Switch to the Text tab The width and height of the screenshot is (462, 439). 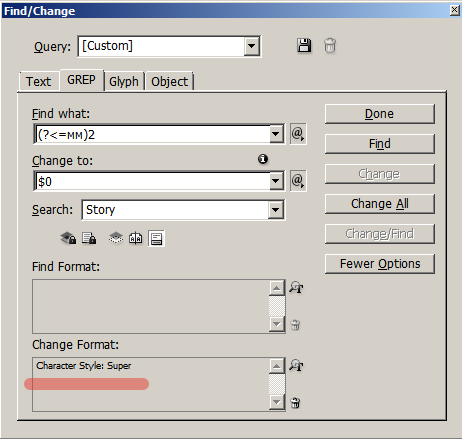[x=39, y=81]
